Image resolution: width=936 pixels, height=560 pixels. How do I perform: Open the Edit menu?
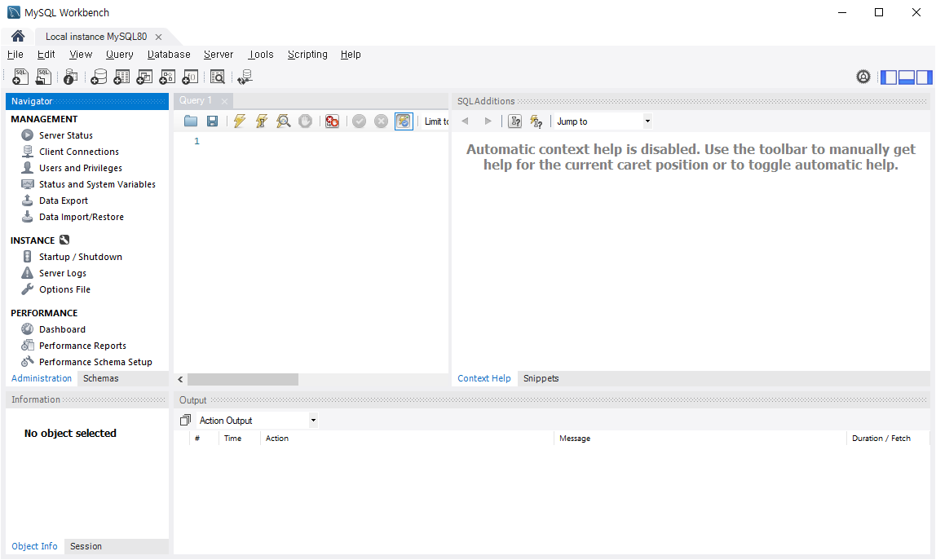click(x=46, y=55)
